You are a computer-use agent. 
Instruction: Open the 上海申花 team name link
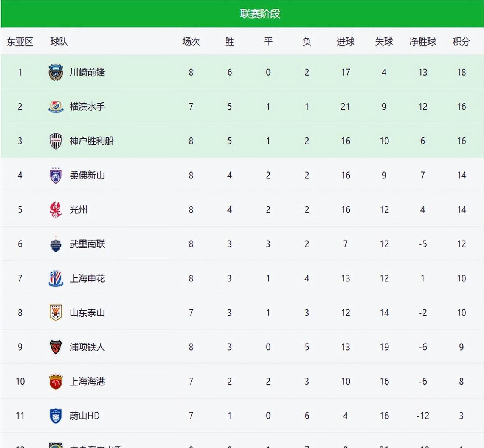click(x=87, y=279)
